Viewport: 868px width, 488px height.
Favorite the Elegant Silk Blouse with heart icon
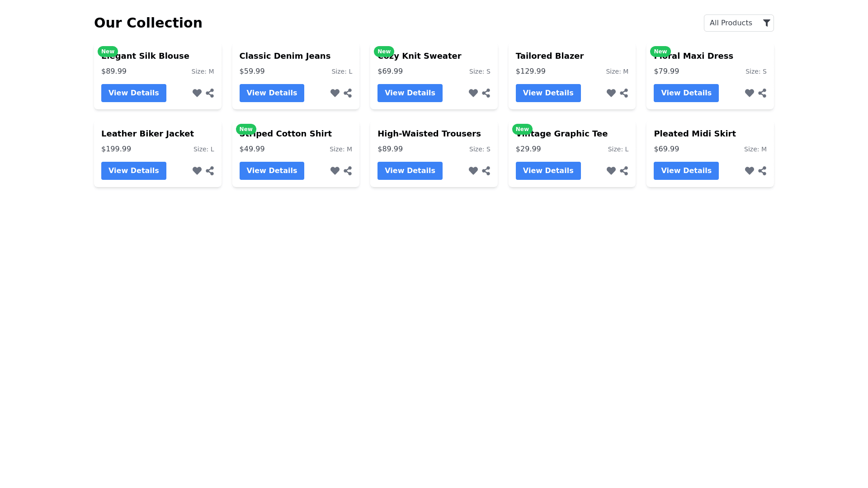pyautogui.click(x=197, y=93)
